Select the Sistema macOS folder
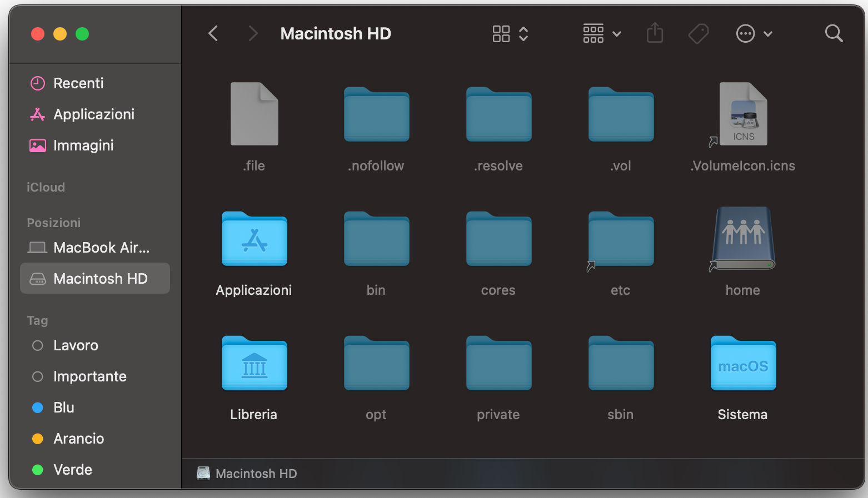This screenshot has width=868, height=498. tap(743, 364)
